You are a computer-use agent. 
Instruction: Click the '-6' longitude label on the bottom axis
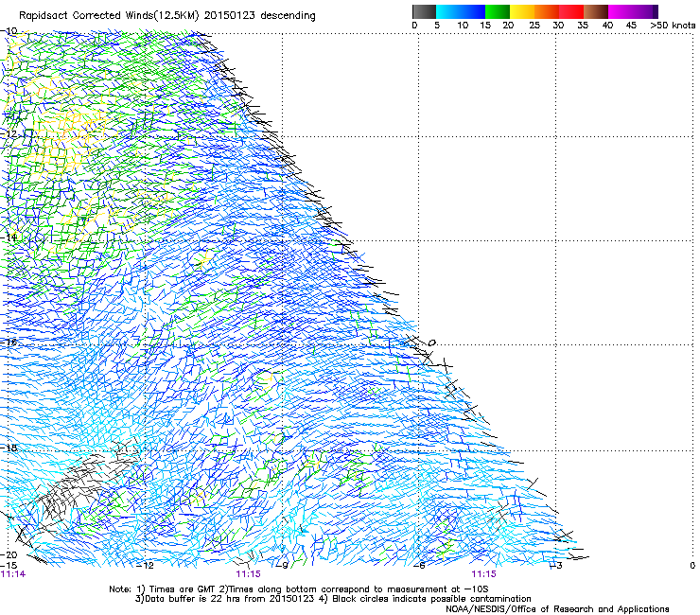[x=419, y=566]
